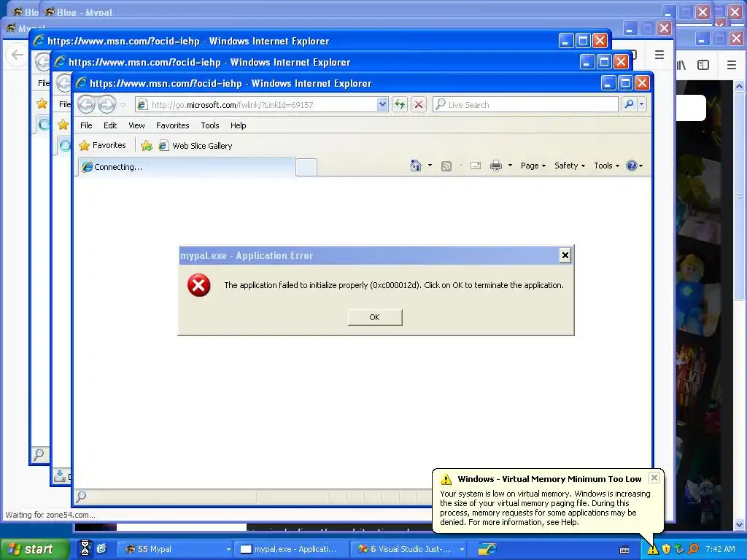This screenshot has width=747, height=560.
Task: Open the File menu in front IE window
Action: 86,125
